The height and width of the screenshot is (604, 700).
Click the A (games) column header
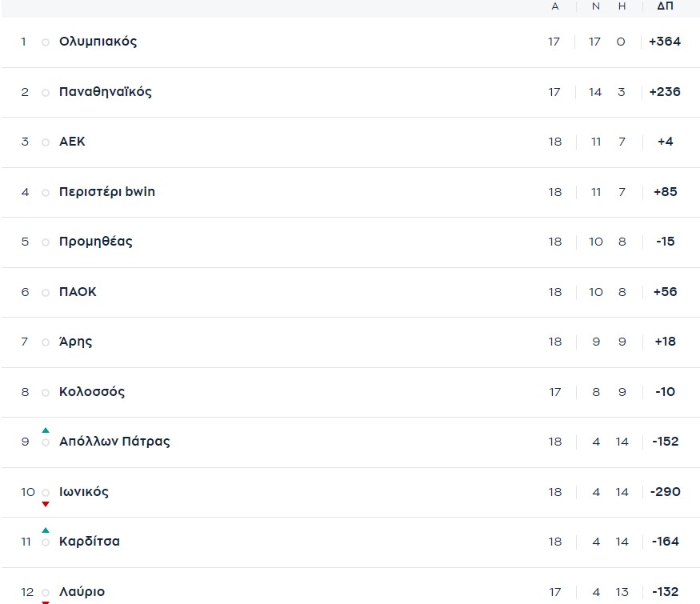(x=555, y=6)
